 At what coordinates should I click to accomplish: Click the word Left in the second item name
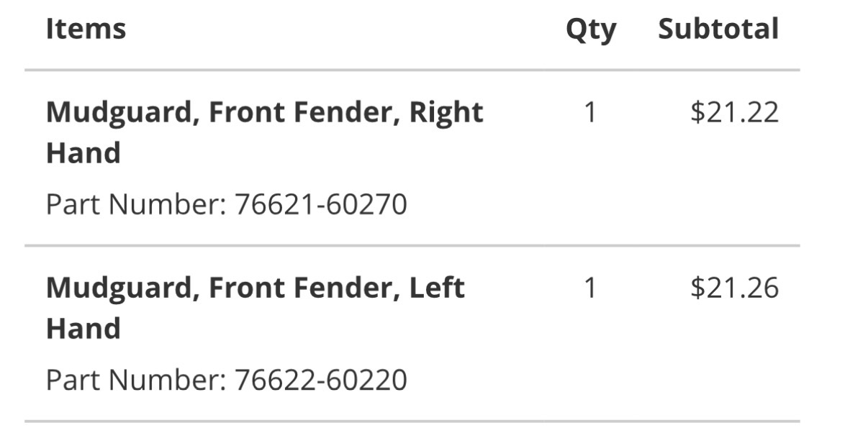coord(436,288)
